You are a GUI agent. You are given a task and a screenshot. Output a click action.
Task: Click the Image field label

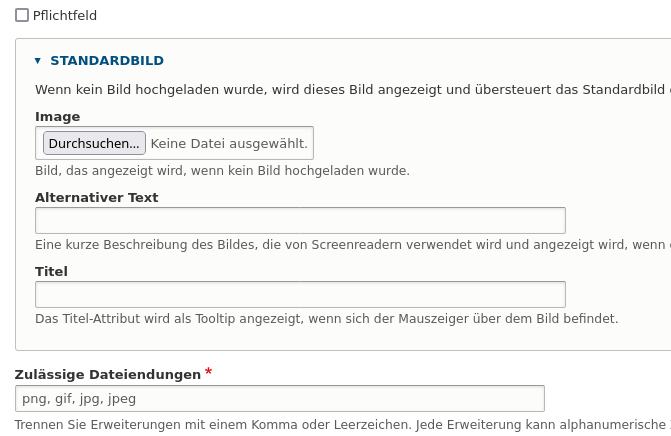point(57,117)
